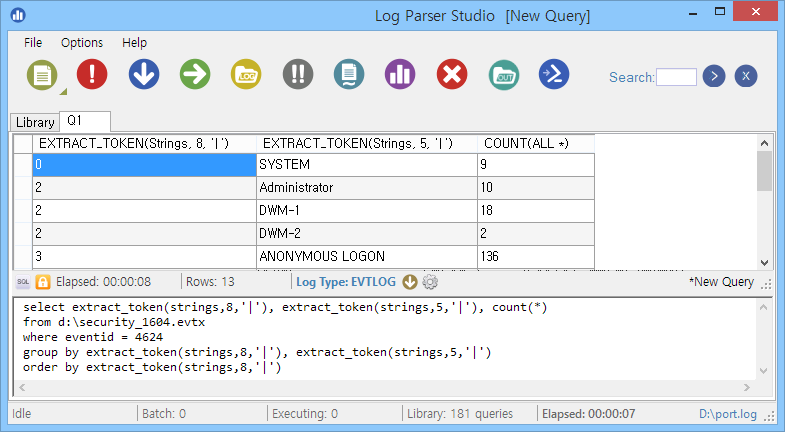
Task: Minimize the Log Parser Studio window
Action: (x=693, y=13)
